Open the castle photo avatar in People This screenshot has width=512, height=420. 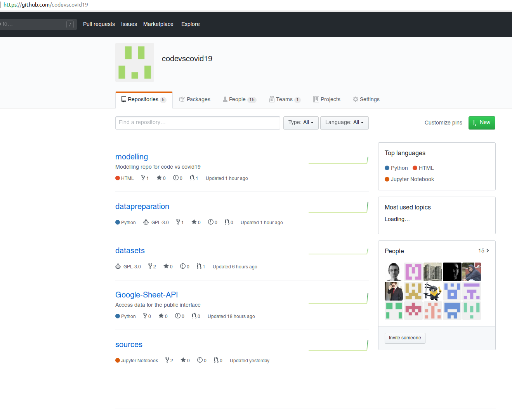coord(433,272)
